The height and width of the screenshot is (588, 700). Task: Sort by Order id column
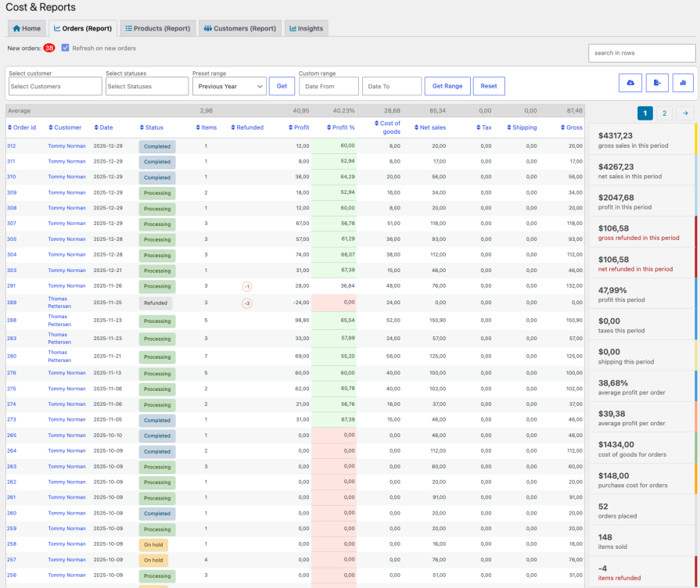tap(21, 127)
